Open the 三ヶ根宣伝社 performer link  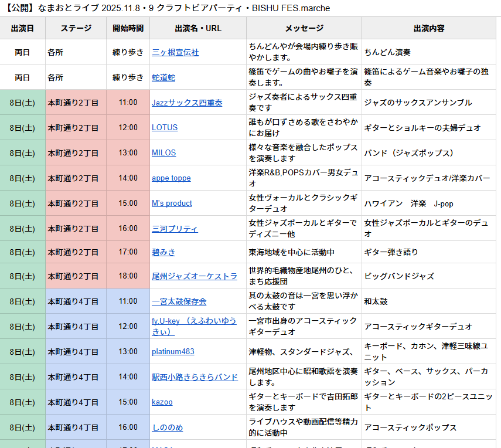pyautogui.click(x=175, y=52)
